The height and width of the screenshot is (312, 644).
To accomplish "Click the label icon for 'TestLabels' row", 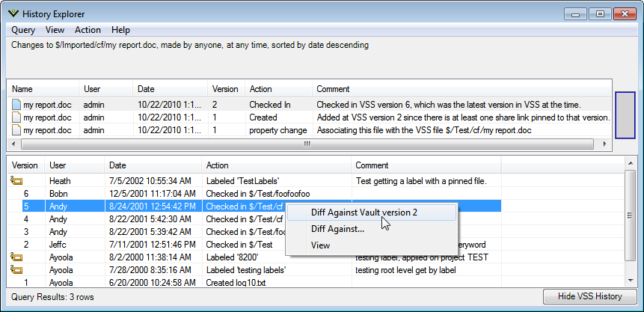I will 16,180.
